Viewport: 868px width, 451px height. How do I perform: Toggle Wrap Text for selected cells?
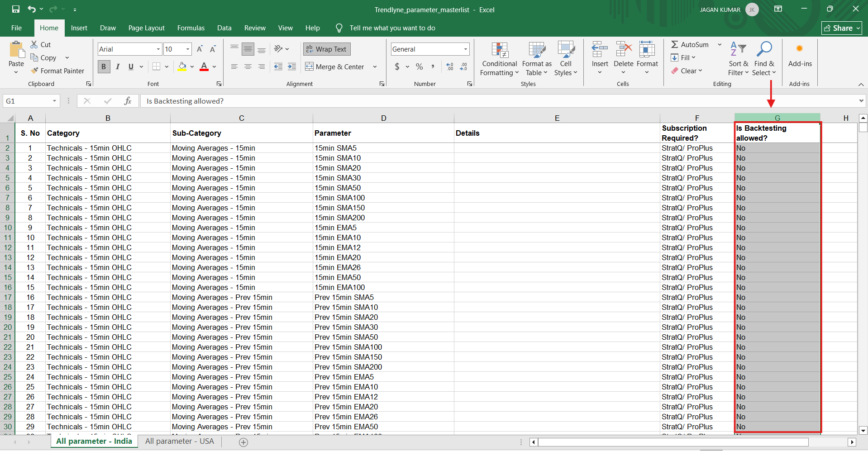click(326, 49)
